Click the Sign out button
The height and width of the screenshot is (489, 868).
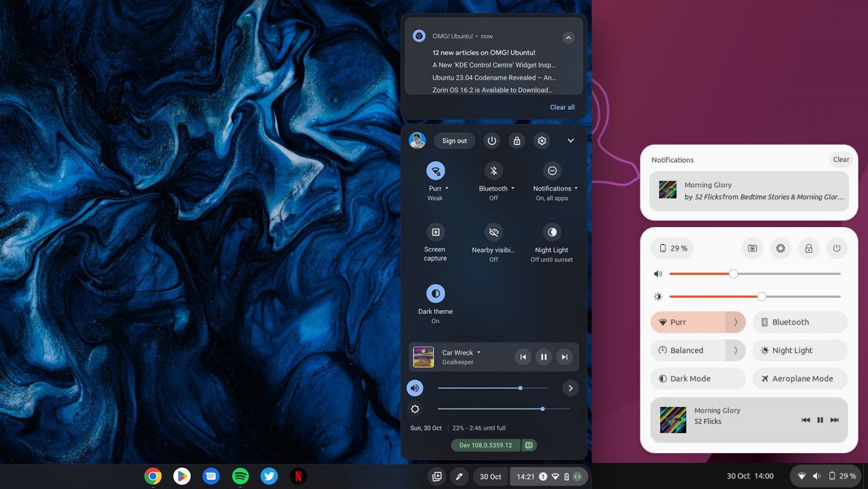[x=454, y=141]
